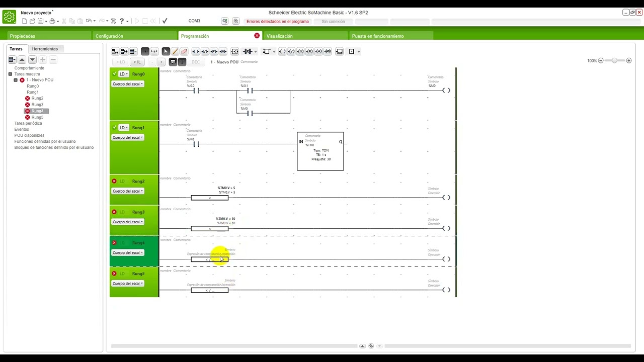Insert a set coil
Image resolution: width=644 pixels, height=362 pixels.
[300, 51]
